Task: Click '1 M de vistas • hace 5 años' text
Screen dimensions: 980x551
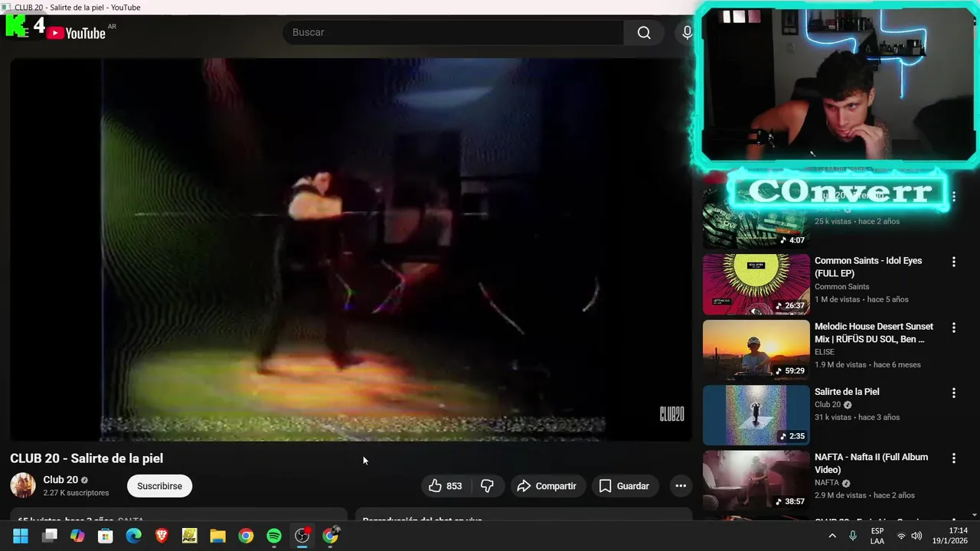Action: point(861,300)
